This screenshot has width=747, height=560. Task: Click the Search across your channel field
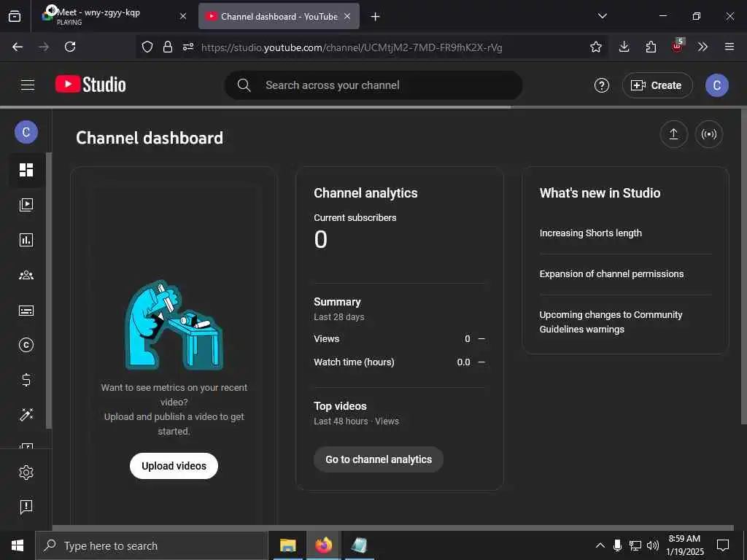pyautogui.click(x=373, y=85)
